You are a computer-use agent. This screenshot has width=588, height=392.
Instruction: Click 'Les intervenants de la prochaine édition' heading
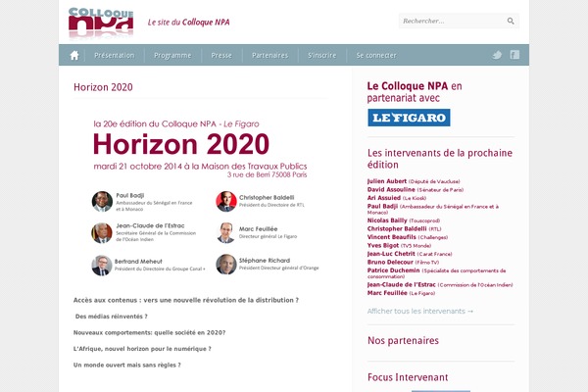pos(440,159)
